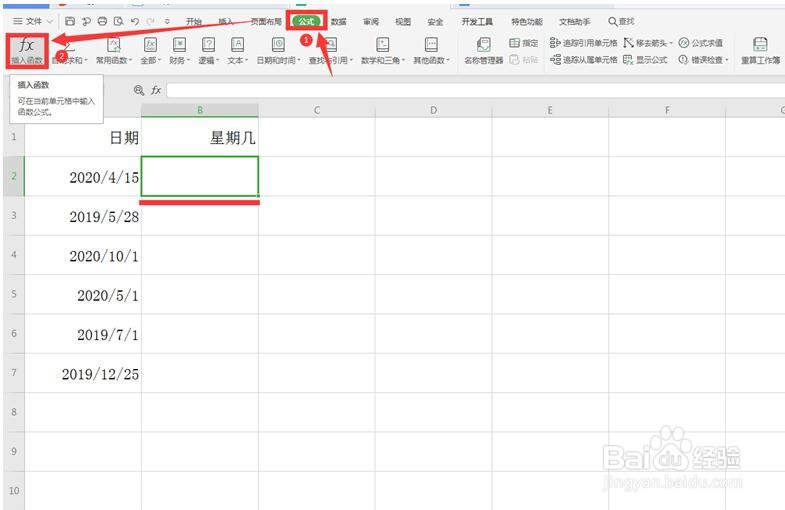
Task: Open the 其他函数 dropdown
Action: [431, 51]
